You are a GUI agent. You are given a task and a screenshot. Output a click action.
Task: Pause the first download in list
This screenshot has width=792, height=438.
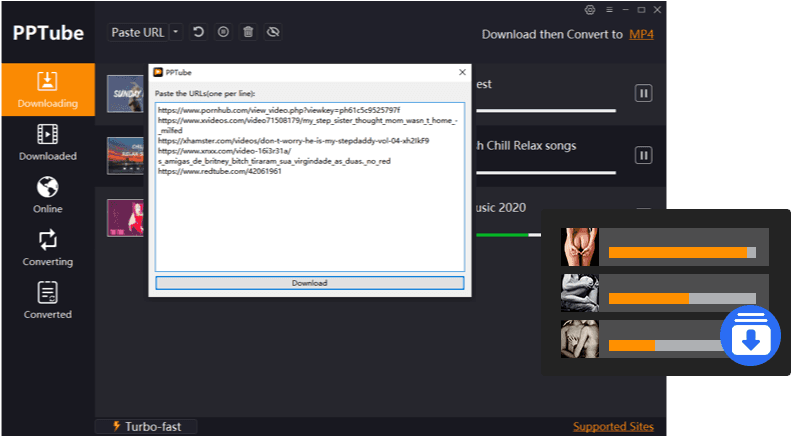(644, 93)
